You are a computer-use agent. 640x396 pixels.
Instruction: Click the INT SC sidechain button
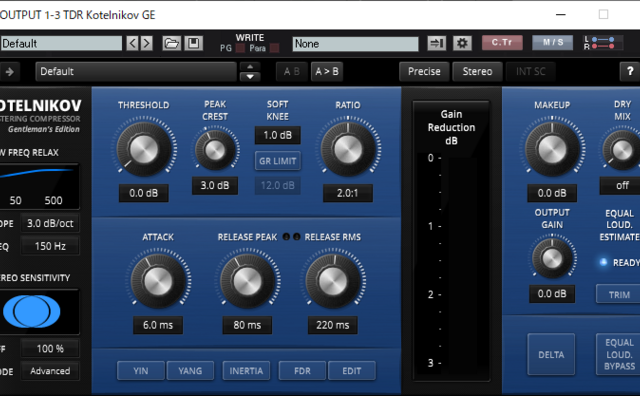pyautogui.click(x=530, y=71)
